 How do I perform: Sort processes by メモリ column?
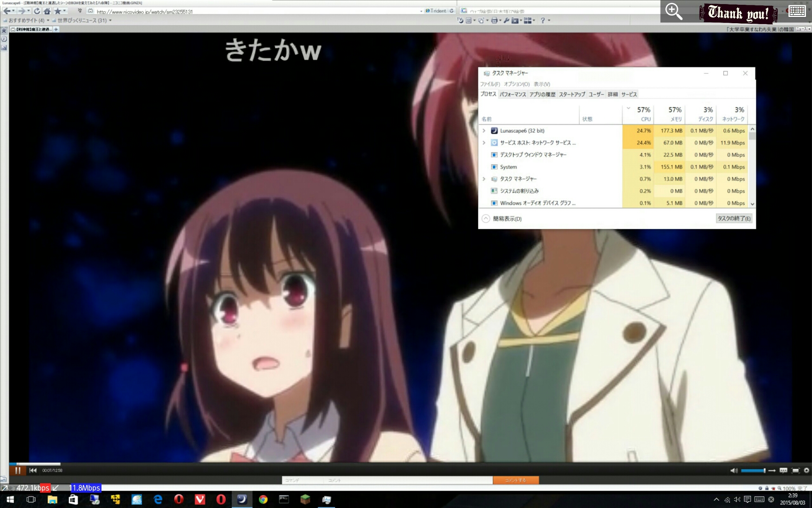[669, 114]
